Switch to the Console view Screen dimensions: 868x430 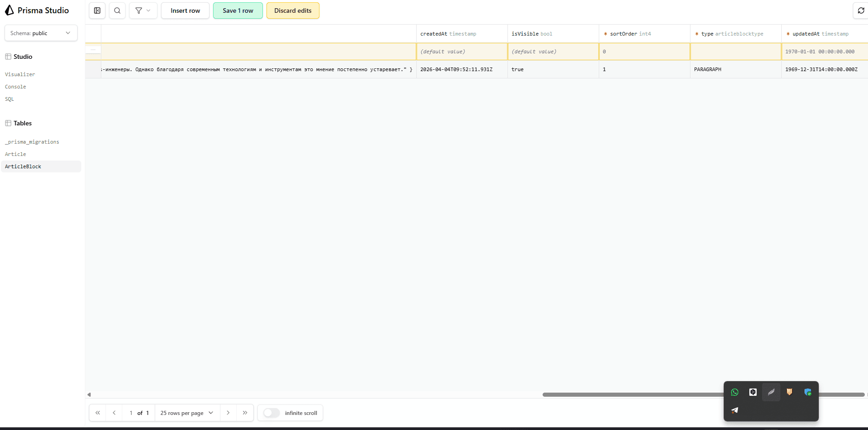tap(15, 87)
